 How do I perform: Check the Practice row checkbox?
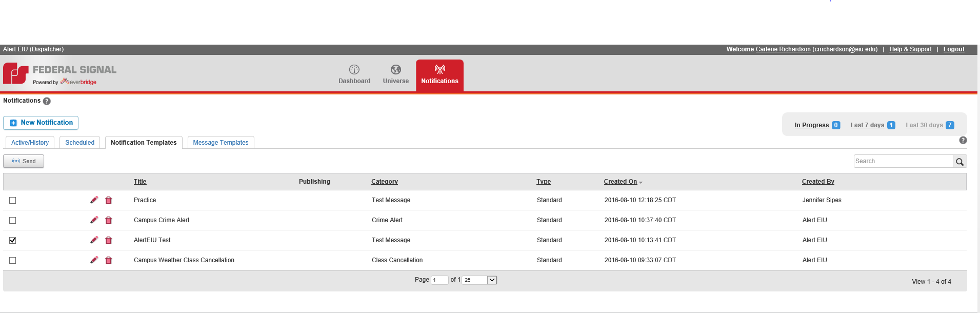(x=13, y=201)
